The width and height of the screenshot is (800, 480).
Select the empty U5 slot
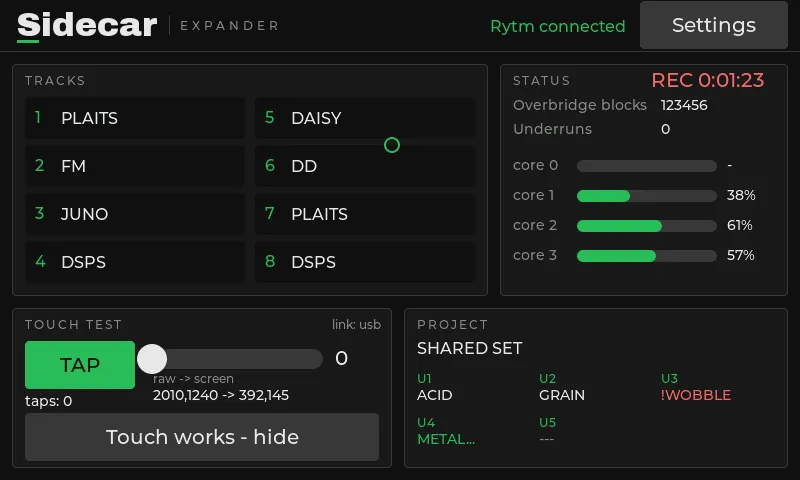click(547, 431)
